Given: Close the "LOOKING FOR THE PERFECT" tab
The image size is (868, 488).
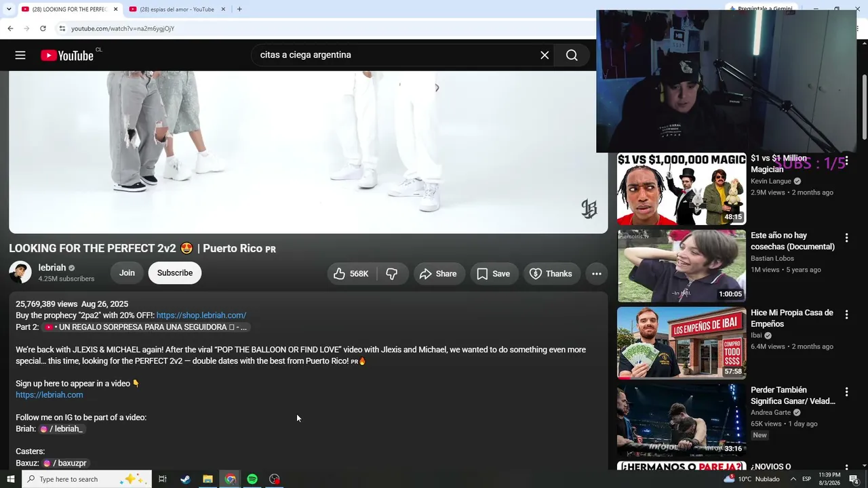Looking at the screenshot, I should point(115,9).
